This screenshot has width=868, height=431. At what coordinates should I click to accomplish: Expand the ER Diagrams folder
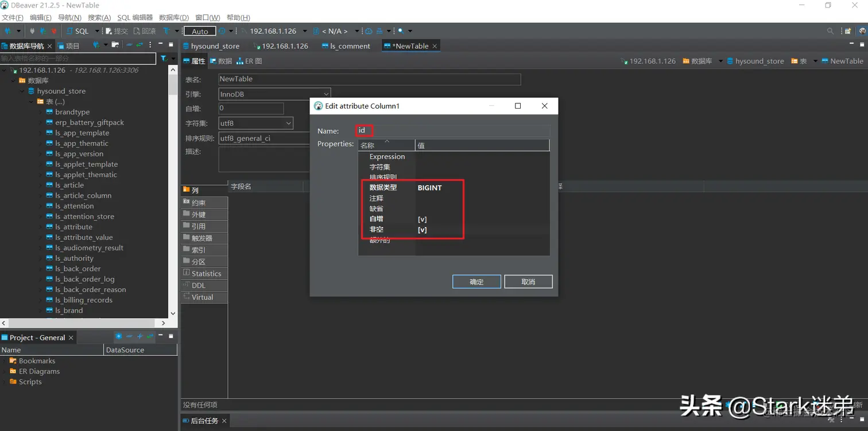pos(5,371)
